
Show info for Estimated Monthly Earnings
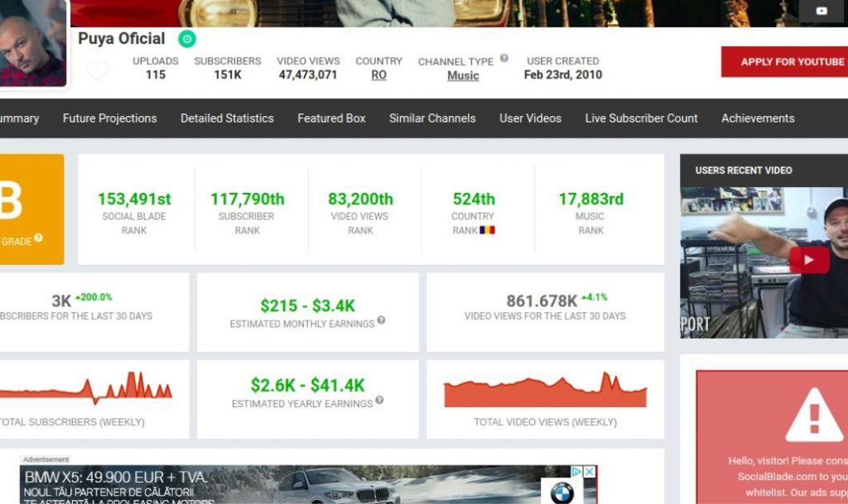point(382,320)
